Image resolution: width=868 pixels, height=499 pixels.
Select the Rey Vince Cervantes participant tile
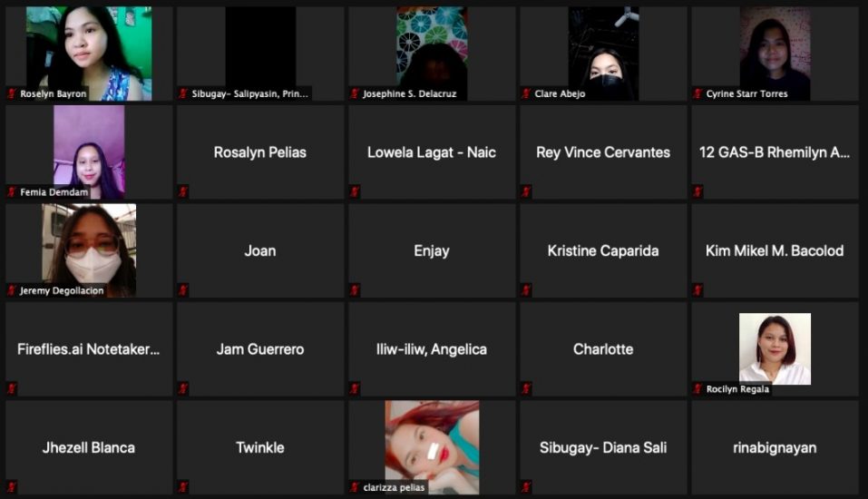point(603,152)
